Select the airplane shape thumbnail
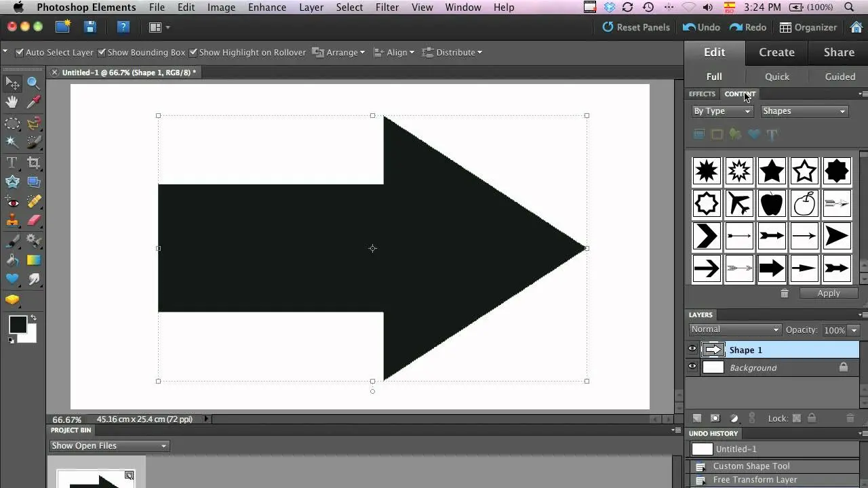 (x=739, y=203)
